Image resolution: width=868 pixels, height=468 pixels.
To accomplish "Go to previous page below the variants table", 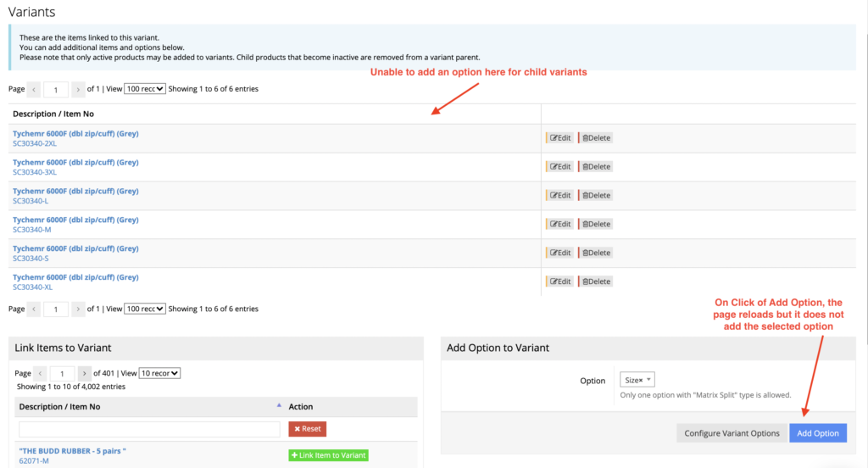I will (34, 309).
